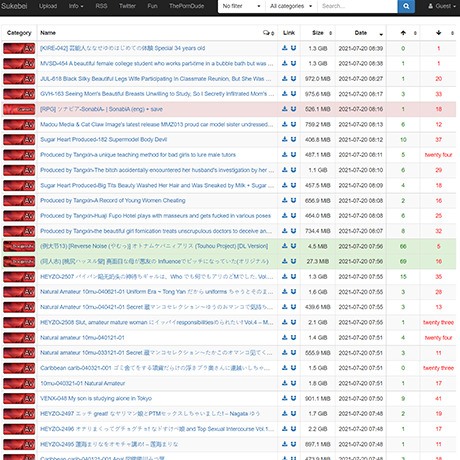
Task: Sort by leechers using the down-arrow header
Action: 439,33
